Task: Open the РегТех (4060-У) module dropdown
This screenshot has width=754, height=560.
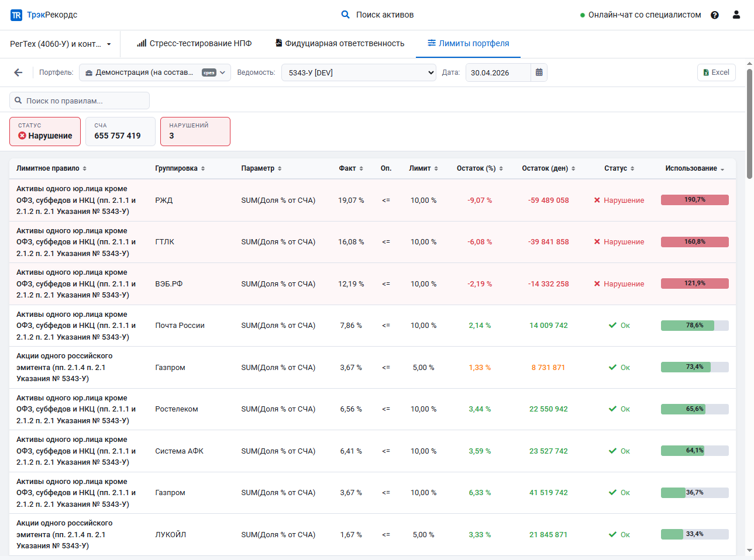Action: [60, 44]
